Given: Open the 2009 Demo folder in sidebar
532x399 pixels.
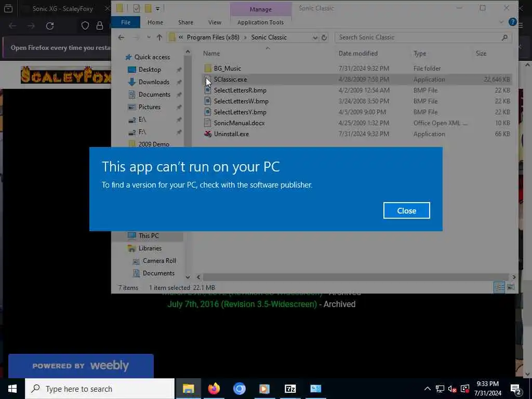Looking at the screenshot, I should tap(154, 144).
